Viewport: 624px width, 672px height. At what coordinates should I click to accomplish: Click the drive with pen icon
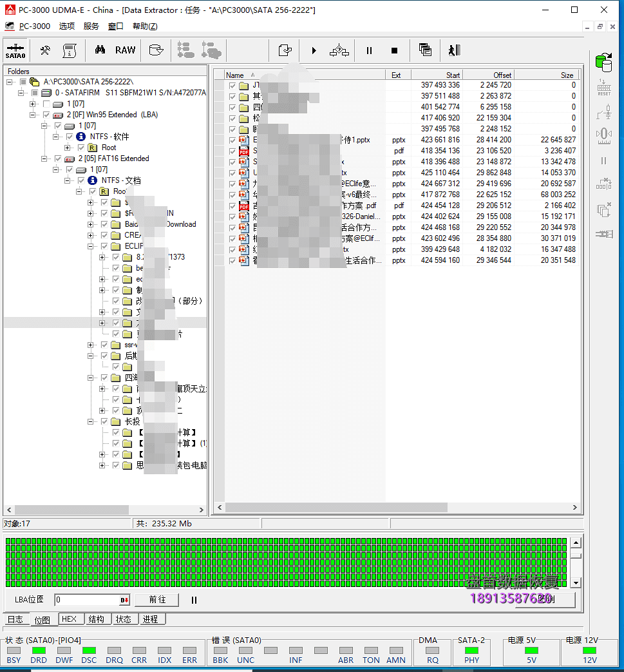[156, 50]
